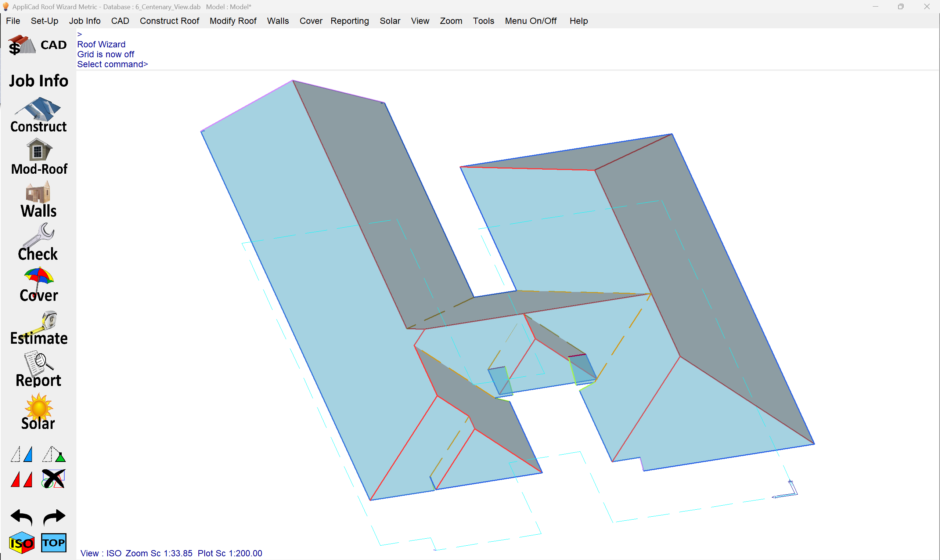Image resolution: width=940 pixels, height=560 pixels.
Task: Click the Mod-Roof house icon
Action: (x=39, y=156)
